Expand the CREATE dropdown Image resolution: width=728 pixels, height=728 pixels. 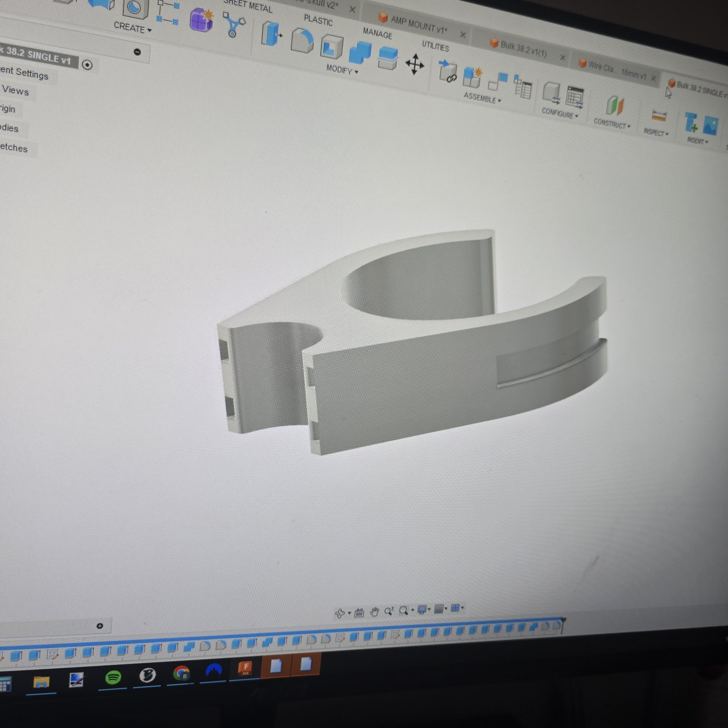tap(132, 28)
